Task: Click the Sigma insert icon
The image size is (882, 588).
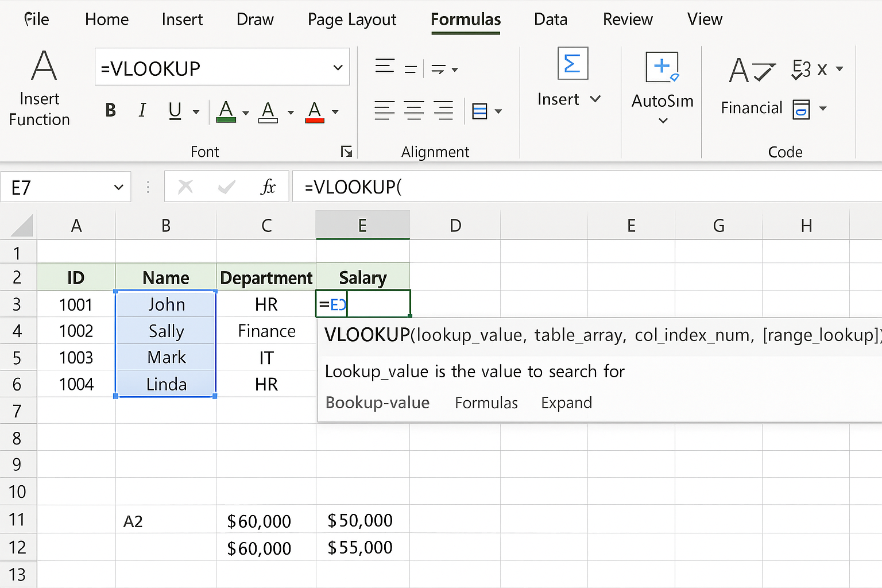Action: tap(572, 63)
